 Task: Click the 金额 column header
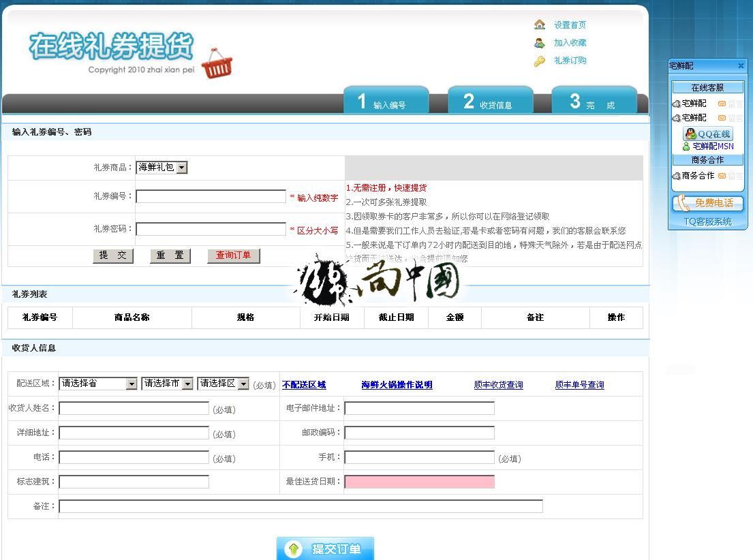pos(455,317)
